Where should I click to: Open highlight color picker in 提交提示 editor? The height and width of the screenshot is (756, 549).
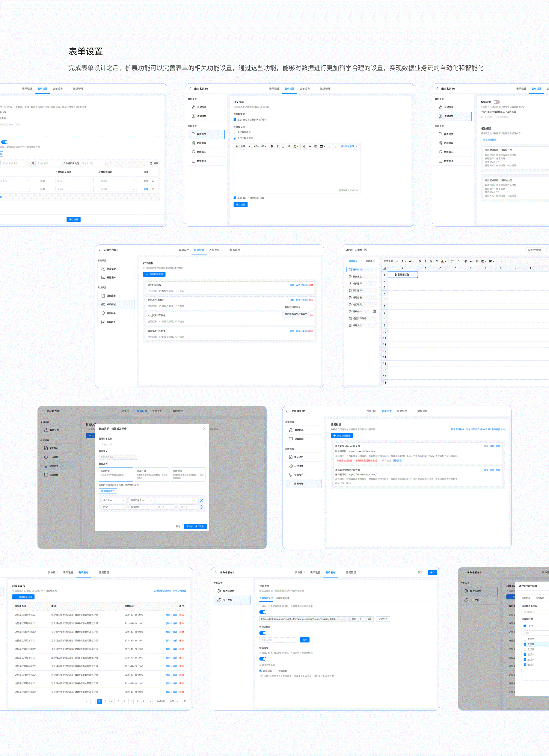296,146
